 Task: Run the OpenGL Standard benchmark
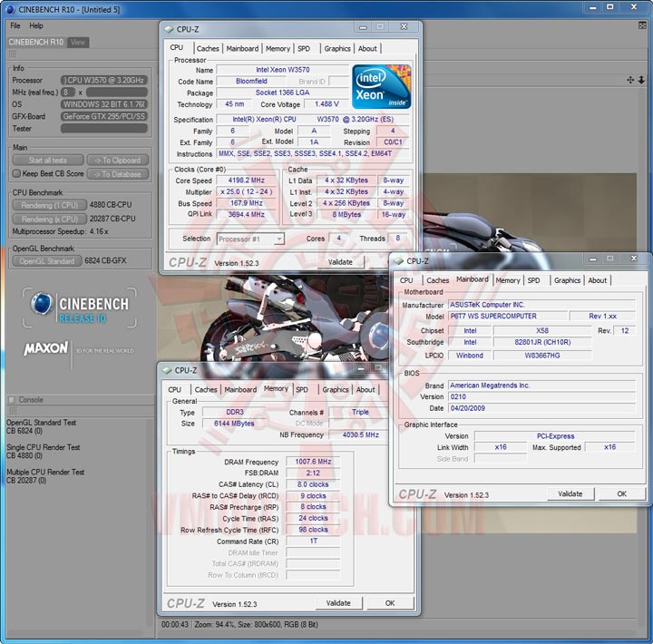(47, 260)
